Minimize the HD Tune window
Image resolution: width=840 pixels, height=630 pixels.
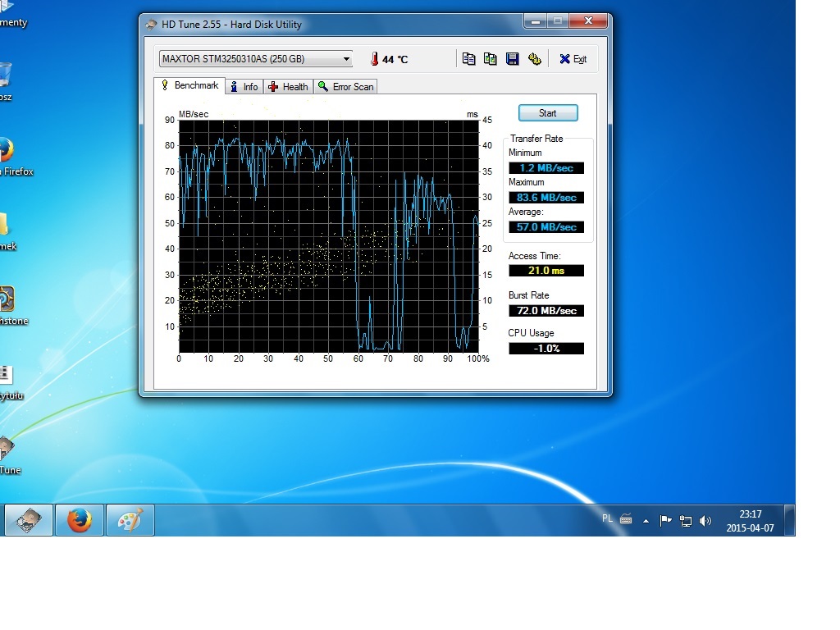pyautogui.click(x=535, y=21)
